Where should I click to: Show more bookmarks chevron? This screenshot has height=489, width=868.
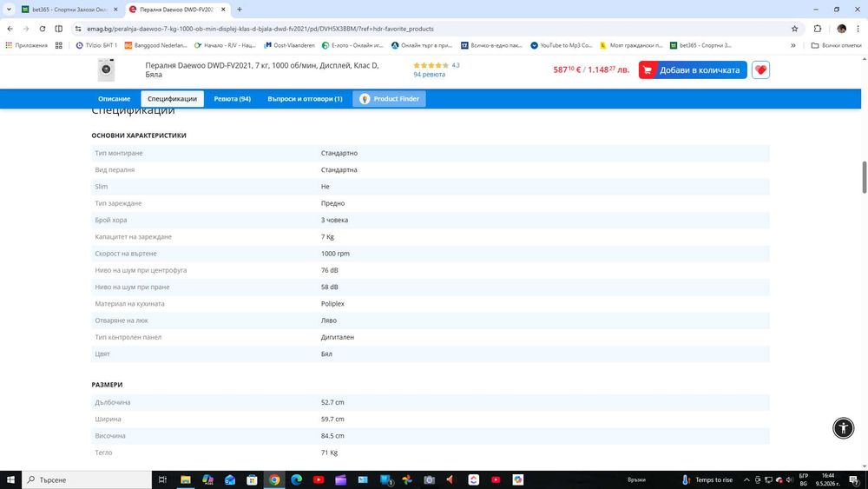[x=793, y=45]
